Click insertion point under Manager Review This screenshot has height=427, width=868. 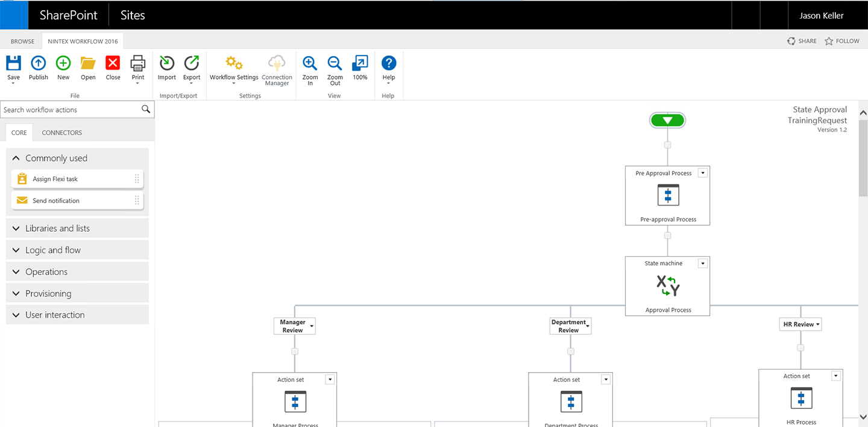(x=295, y=351)
